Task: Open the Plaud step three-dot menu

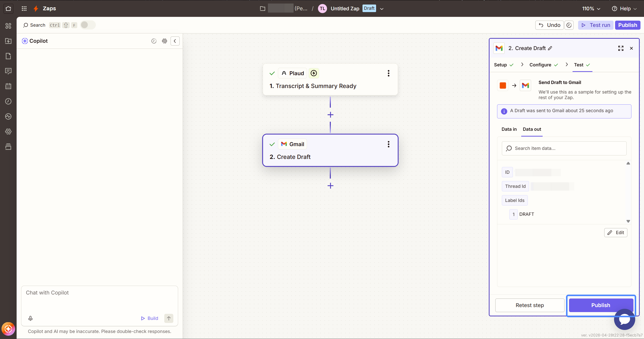Action: 388,73
